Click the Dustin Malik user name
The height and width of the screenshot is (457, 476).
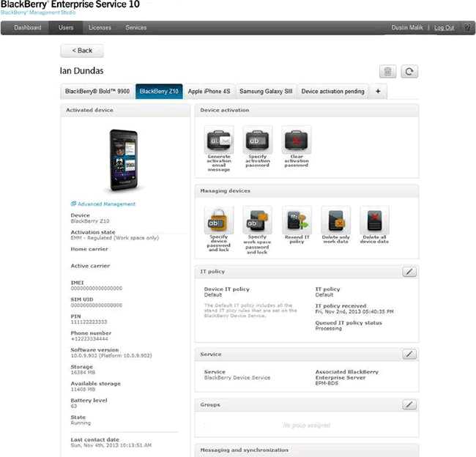point(407,28)
